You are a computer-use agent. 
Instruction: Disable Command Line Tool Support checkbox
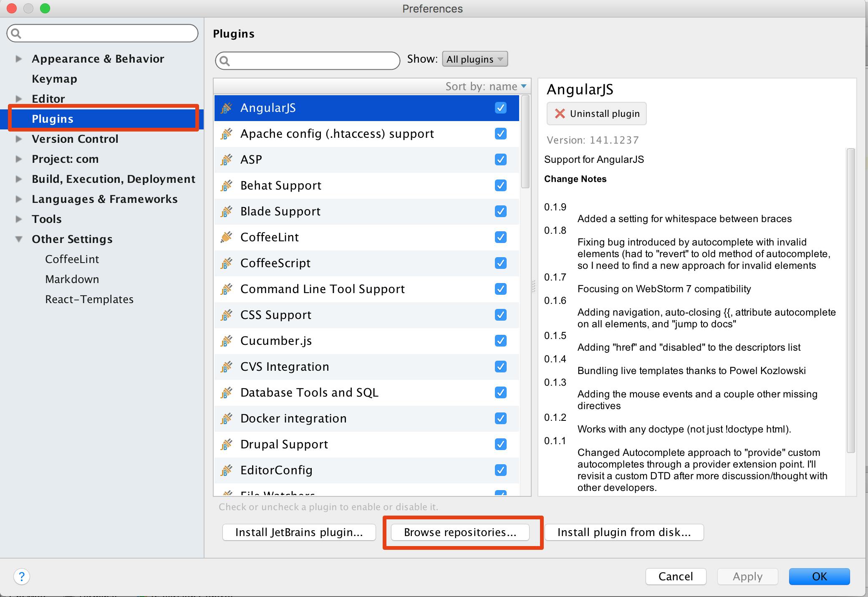pyautogui.click(x=501, y=289)
